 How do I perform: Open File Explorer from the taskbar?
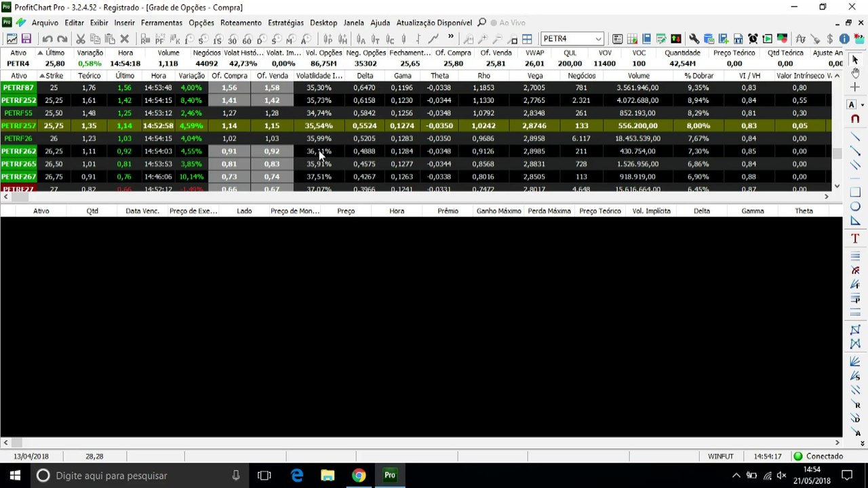pos(328,475)
